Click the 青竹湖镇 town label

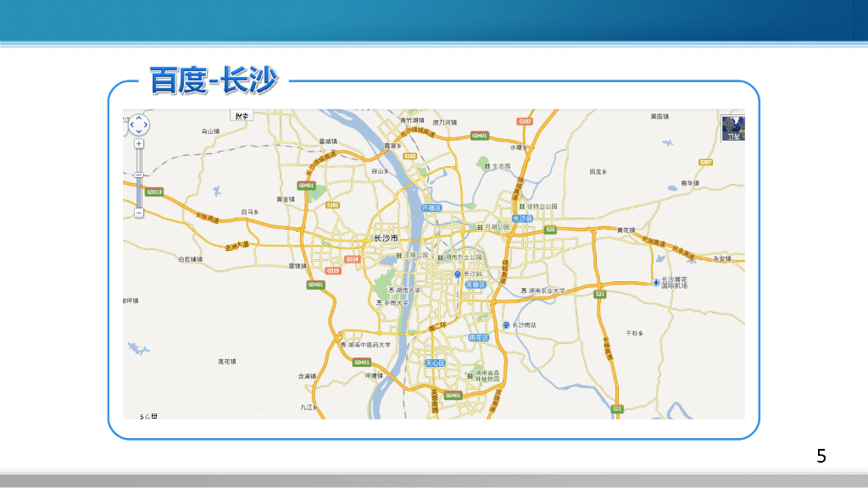pyautogui.click(x=411, y=120)
